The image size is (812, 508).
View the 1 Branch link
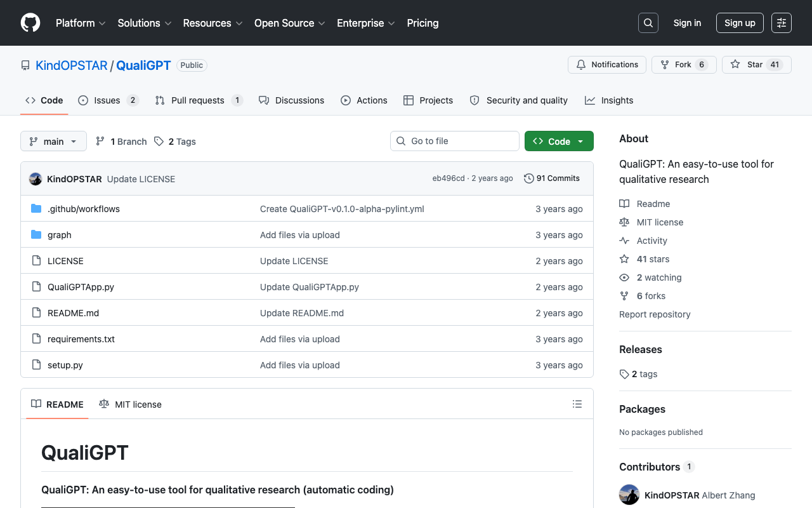coord(121,142)
